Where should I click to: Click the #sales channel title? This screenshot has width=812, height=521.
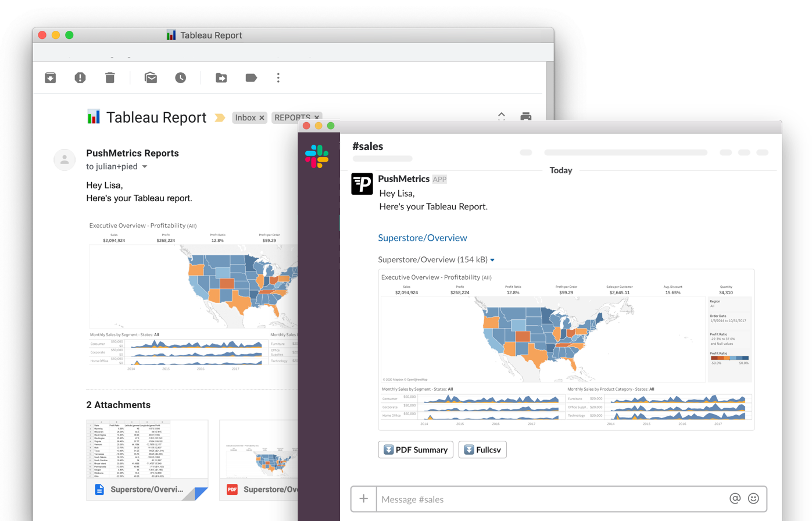[x=368, y=147]
